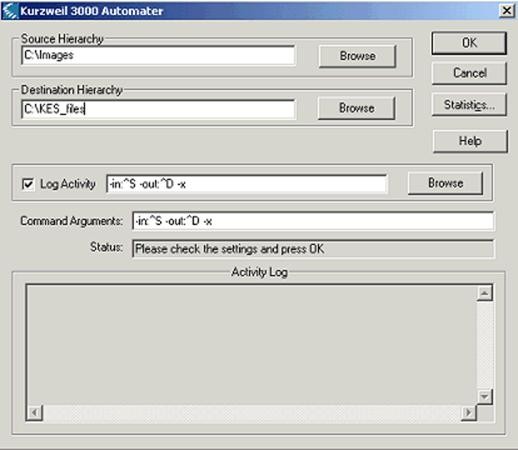Browse for the Source Hierarchy folder
Image resolution: width=518 pixels, height=450 pixels.
point(357,56)
